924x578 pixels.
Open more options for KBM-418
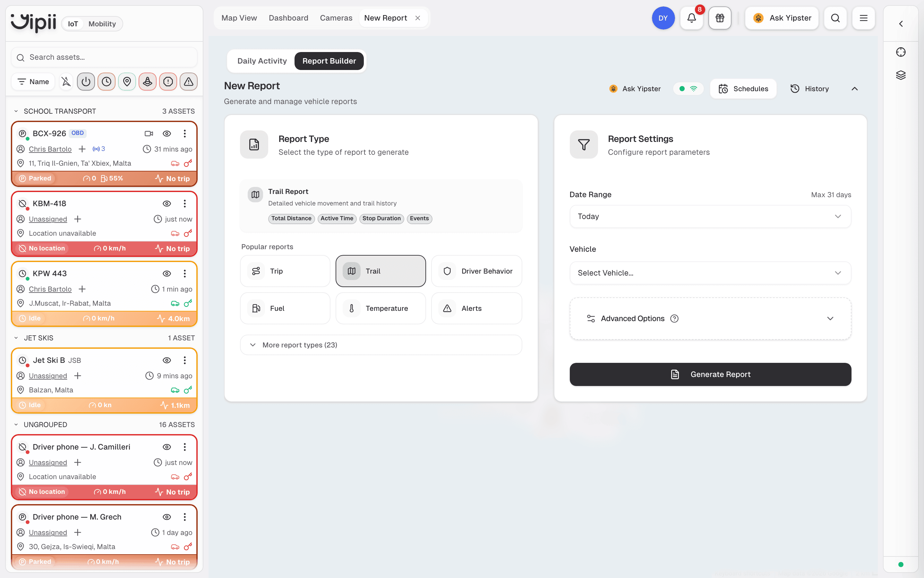pos(185,203)
